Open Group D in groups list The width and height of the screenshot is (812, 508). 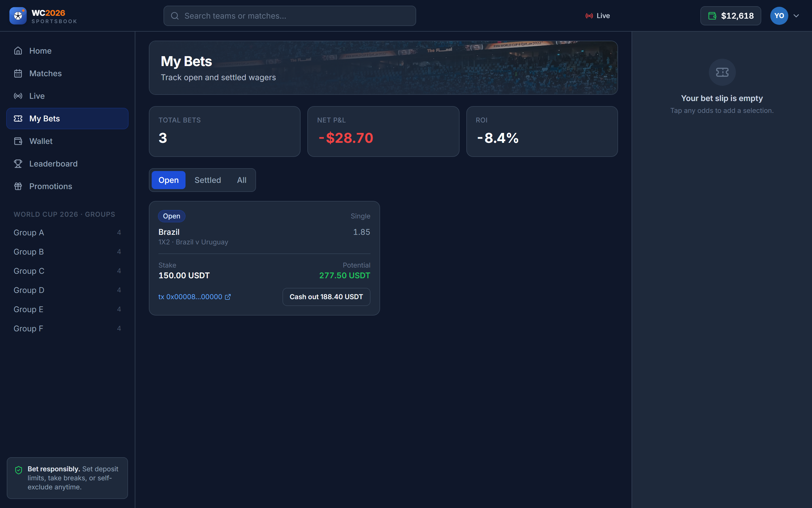tap(67, 290)
